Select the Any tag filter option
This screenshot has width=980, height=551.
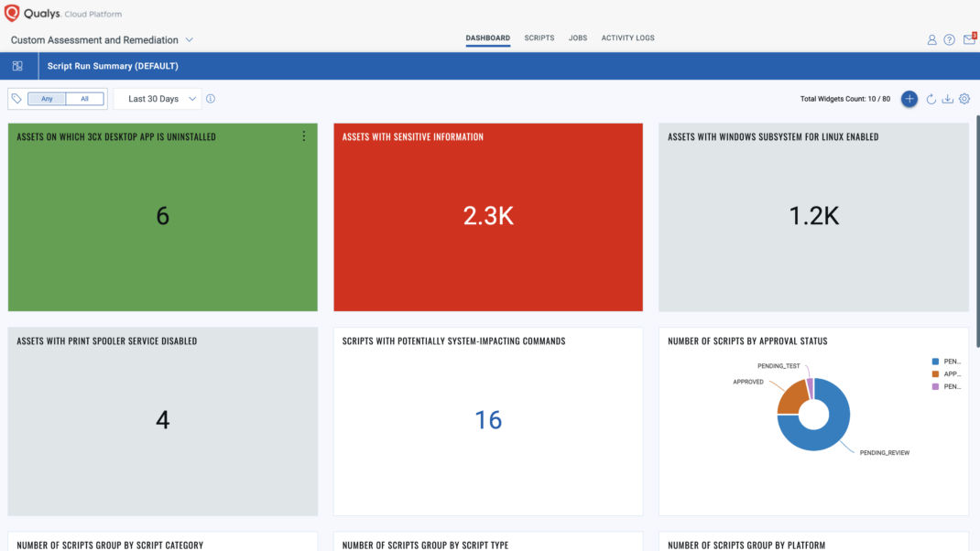point(46,98)
